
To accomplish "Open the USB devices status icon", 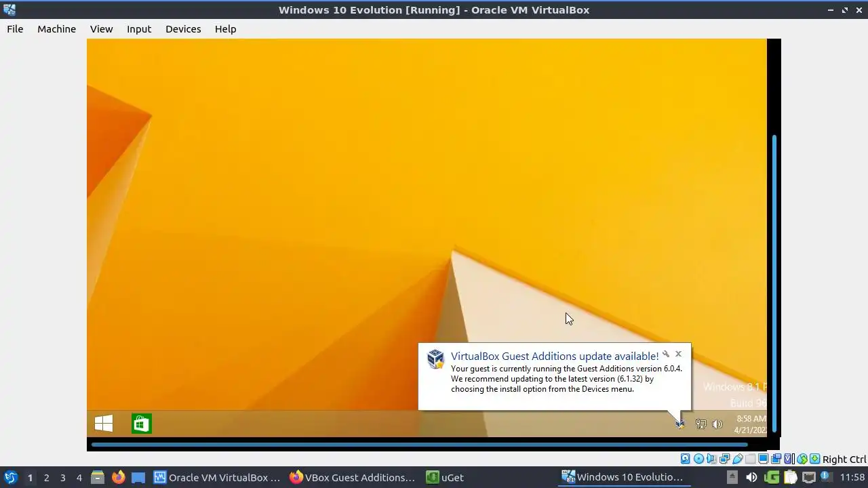I will (737, 459).
